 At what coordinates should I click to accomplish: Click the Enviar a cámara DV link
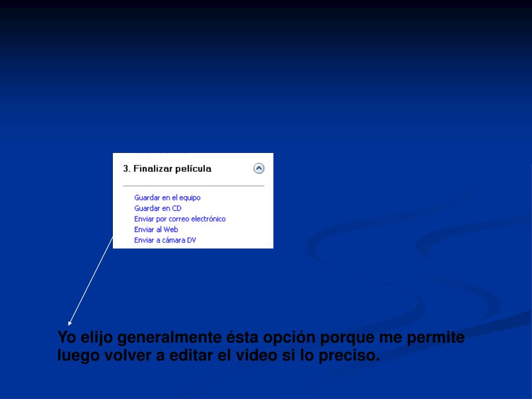(x=165, y=240)
